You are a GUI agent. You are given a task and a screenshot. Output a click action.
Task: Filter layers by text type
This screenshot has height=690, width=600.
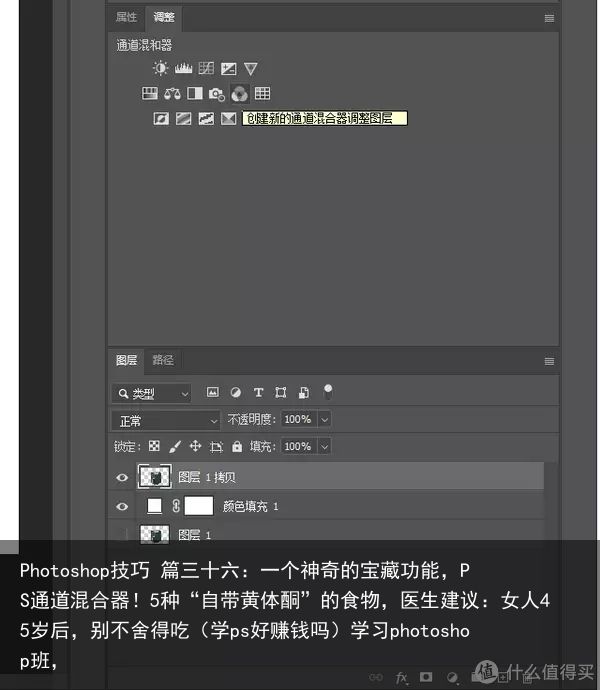coord(258,392)
